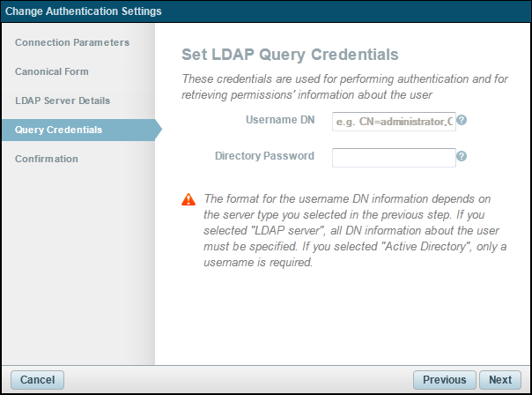Viewport: 532px width, 395px height.
Task: Proceed using the Next button
Action: (x=500, y=380)
